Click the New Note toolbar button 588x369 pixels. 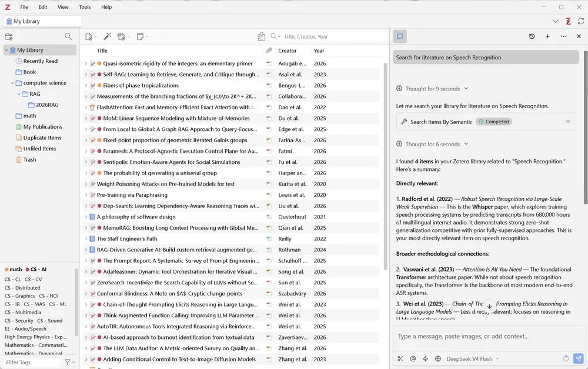point(142,36)
